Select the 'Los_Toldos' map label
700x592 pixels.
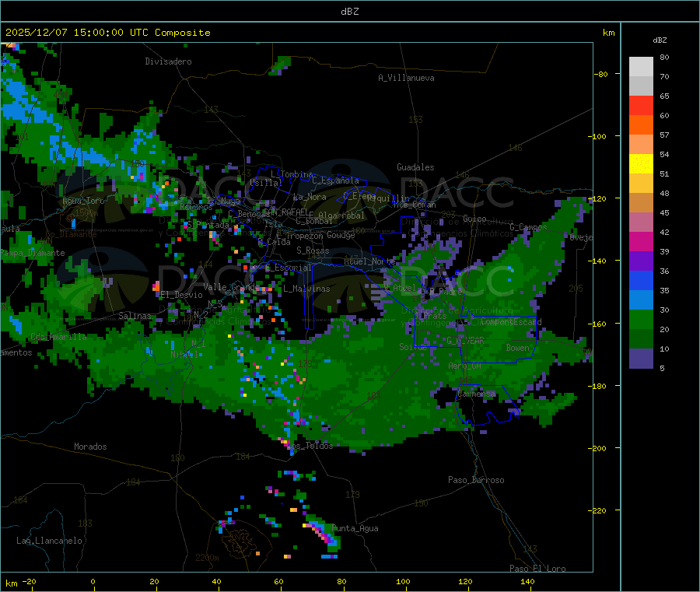tap(310, 446)
